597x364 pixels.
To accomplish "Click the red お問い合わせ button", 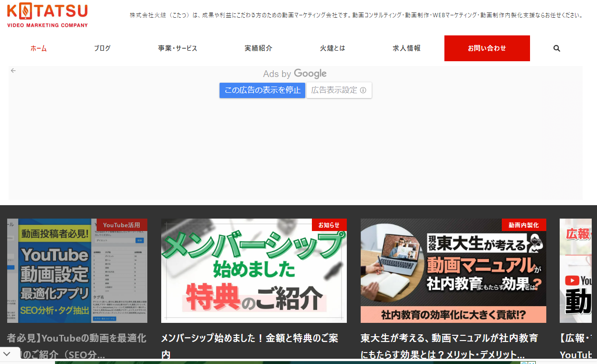I will coord(487,48).
